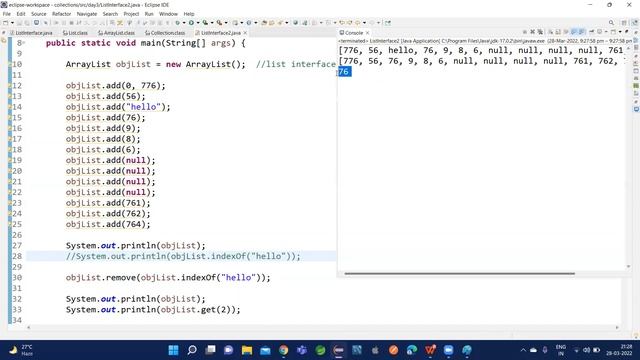Click Remove Launch icon in Console toolbar

[532, 32]
